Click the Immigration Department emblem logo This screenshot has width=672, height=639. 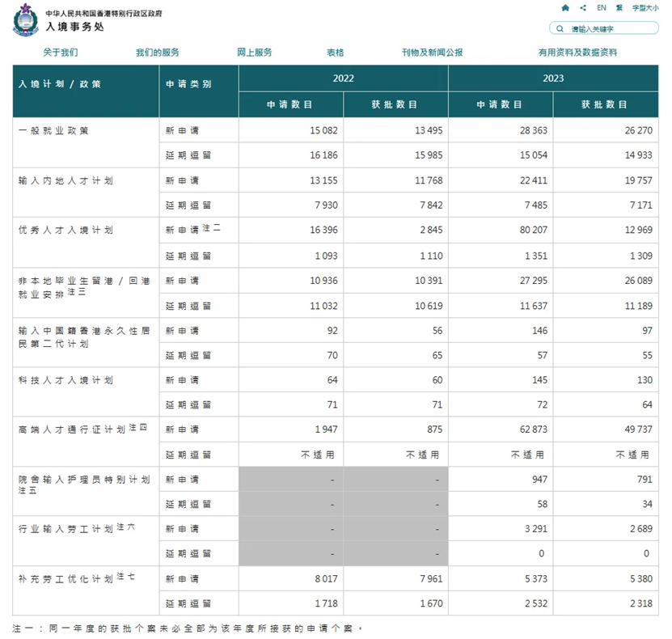[26, 20]
